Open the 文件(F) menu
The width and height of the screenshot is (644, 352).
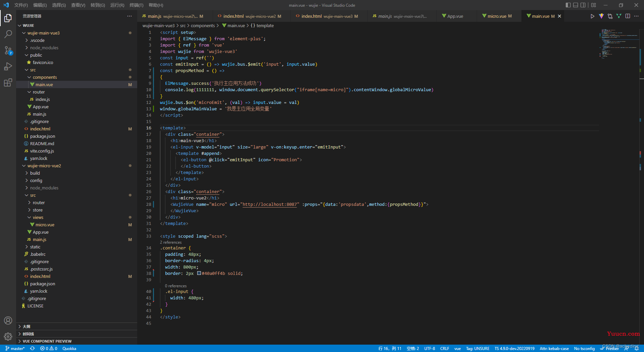[21, 5]
